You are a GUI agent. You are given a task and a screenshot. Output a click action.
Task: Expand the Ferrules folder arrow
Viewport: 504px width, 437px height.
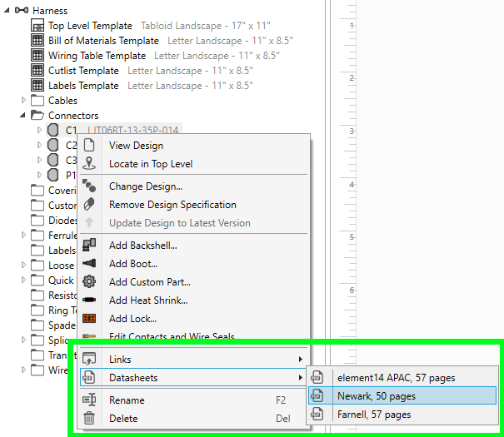(x=23, y=235)
